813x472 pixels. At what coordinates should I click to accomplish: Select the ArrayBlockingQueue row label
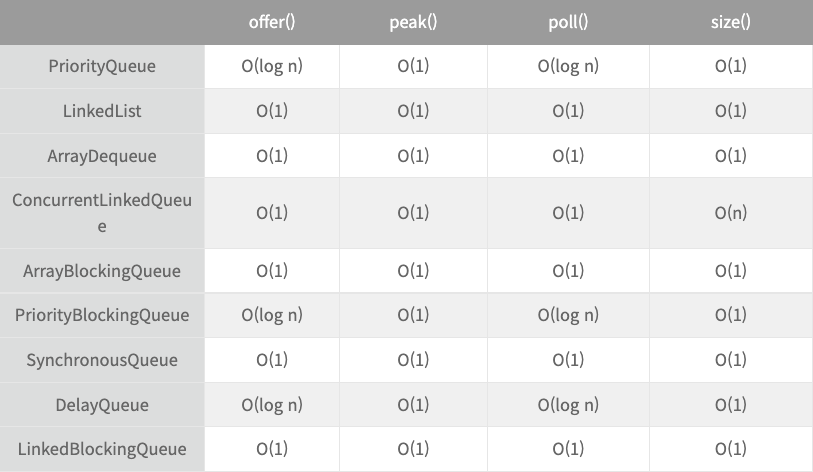[x=102, y=271]
